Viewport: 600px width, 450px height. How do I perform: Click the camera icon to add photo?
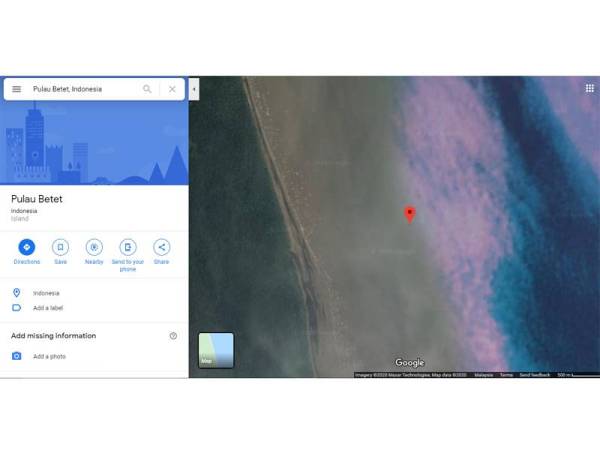(16, 356)
